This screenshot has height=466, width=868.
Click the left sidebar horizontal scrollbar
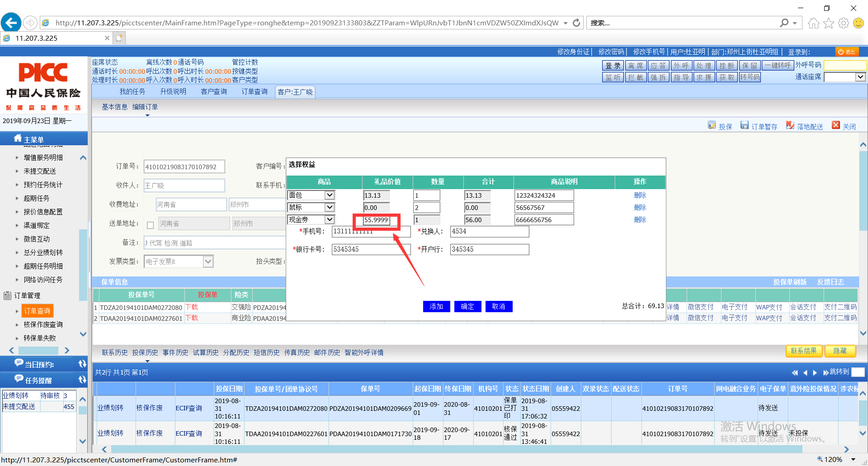coord(38,351)
